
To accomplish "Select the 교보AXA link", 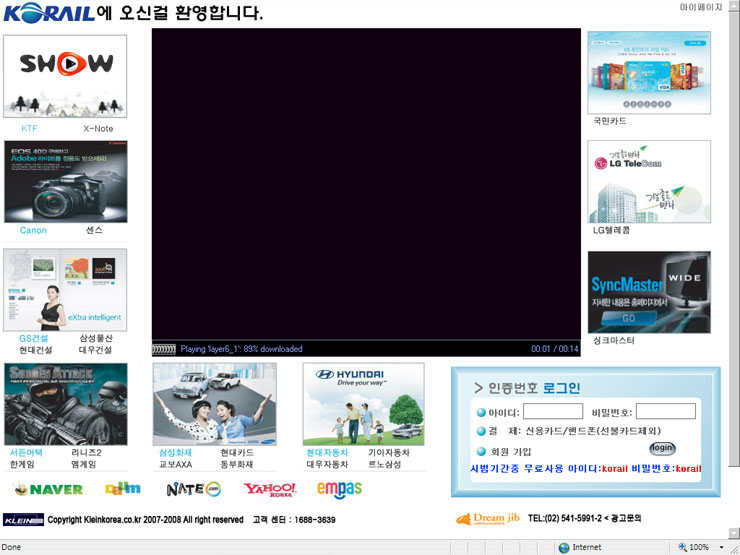I will [x=175, y=464].
